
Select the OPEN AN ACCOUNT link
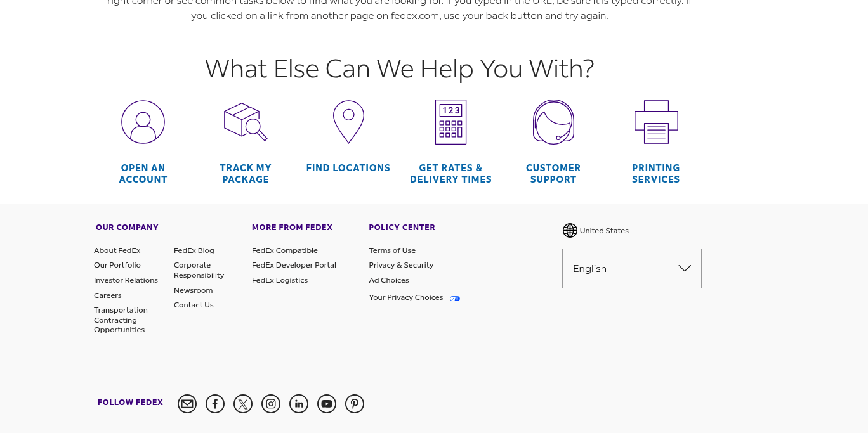click(x=143, y=174)
